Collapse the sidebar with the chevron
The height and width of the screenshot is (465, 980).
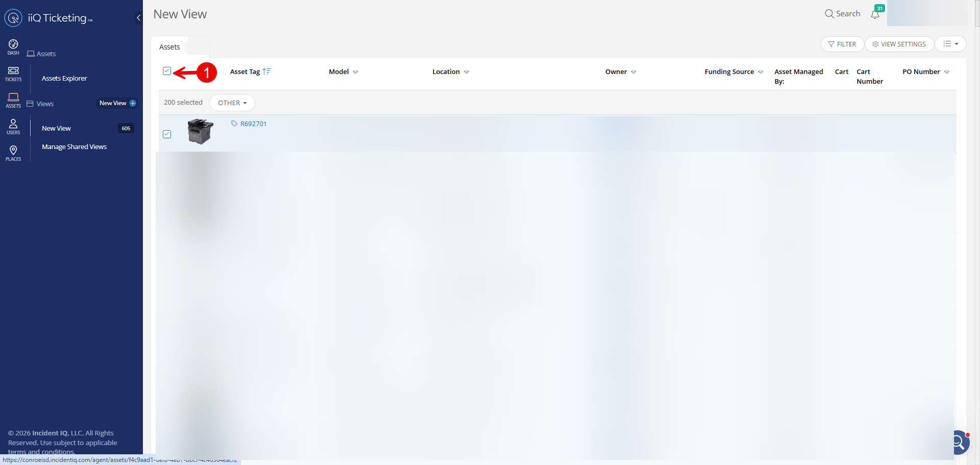(138, 18)
